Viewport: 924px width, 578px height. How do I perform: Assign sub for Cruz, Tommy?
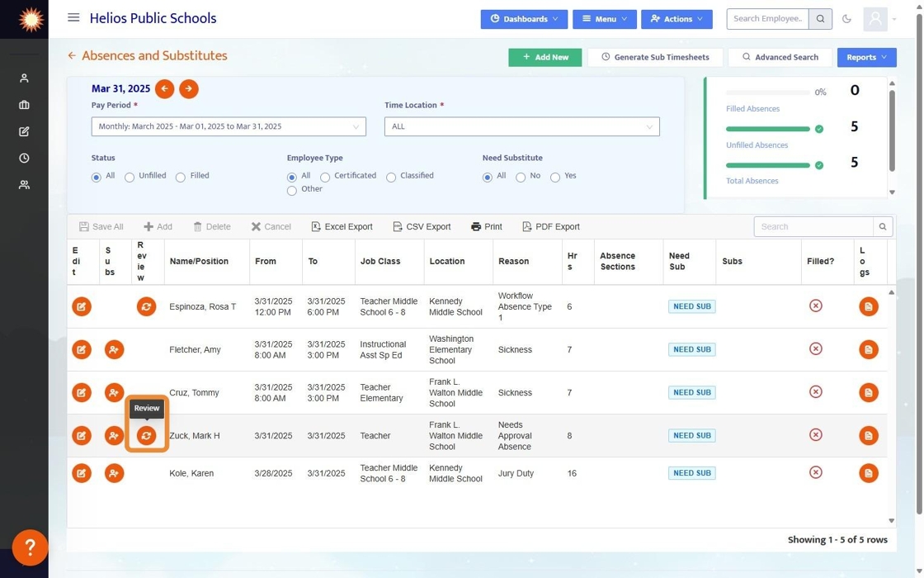[115, 393]
